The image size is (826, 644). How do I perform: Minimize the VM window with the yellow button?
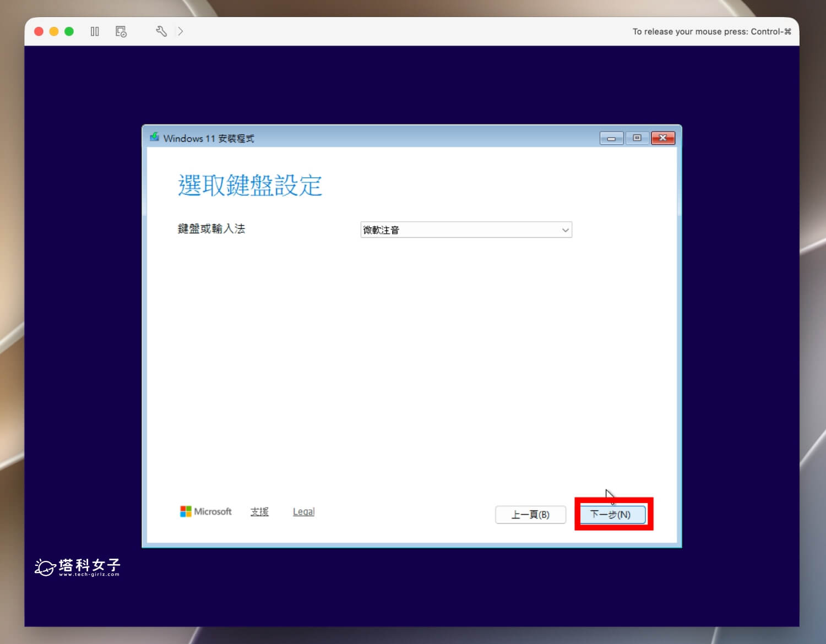coord(54,31)
